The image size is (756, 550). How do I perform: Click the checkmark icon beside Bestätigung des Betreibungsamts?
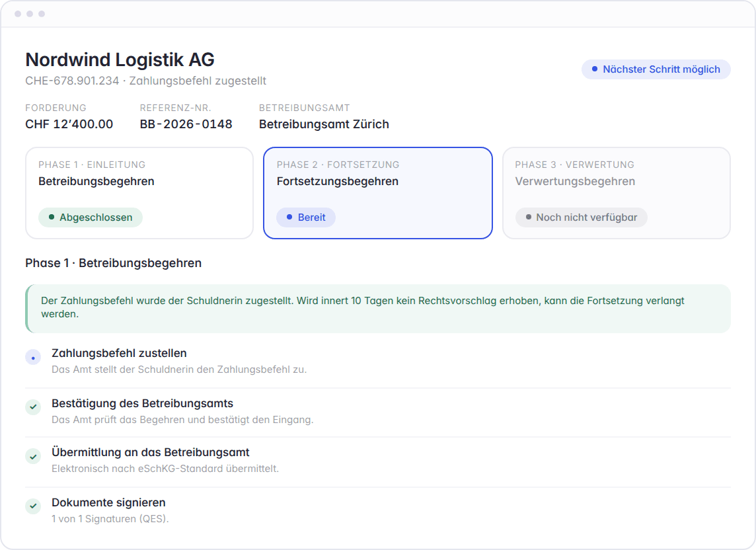(33, 407)
